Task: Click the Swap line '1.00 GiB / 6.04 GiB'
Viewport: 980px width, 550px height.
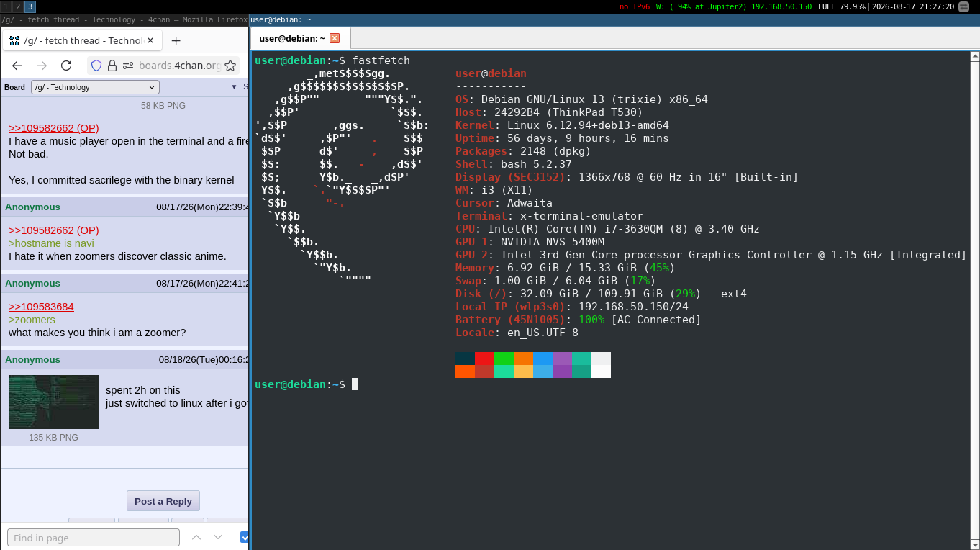Action: (555, 281)
